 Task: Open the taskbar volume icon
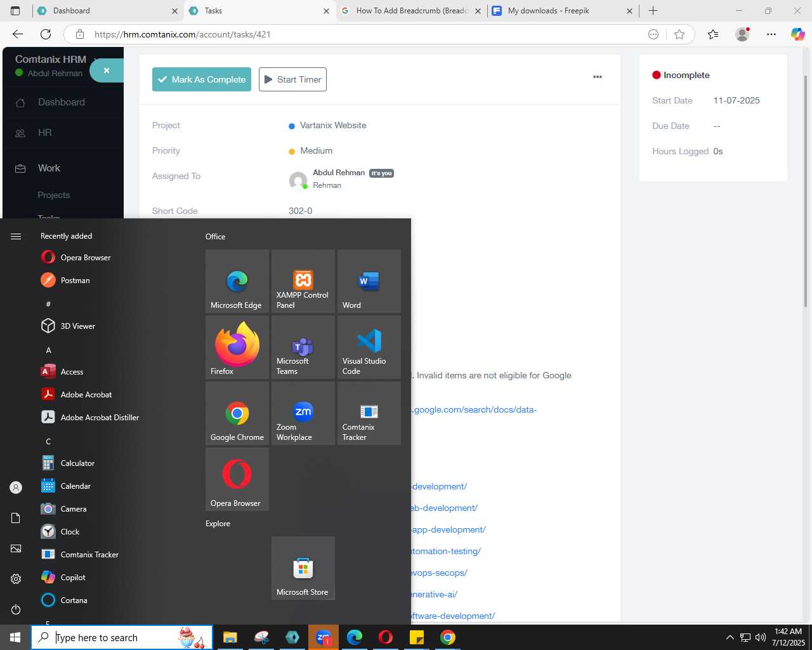tap(761, 637)
